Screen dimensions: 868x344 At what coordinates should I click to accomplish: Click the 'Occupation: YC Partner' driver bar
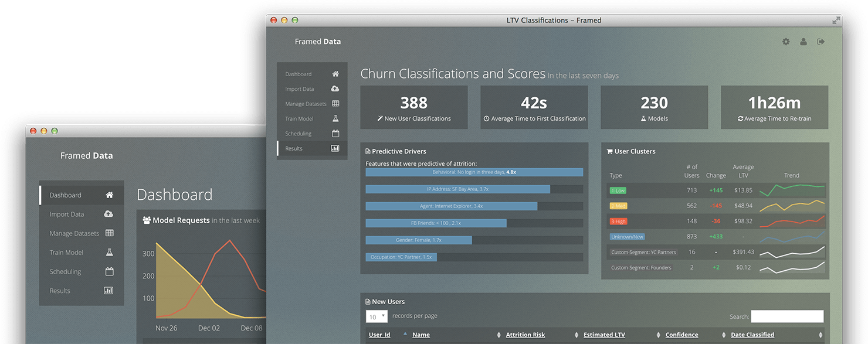(401, 257)
